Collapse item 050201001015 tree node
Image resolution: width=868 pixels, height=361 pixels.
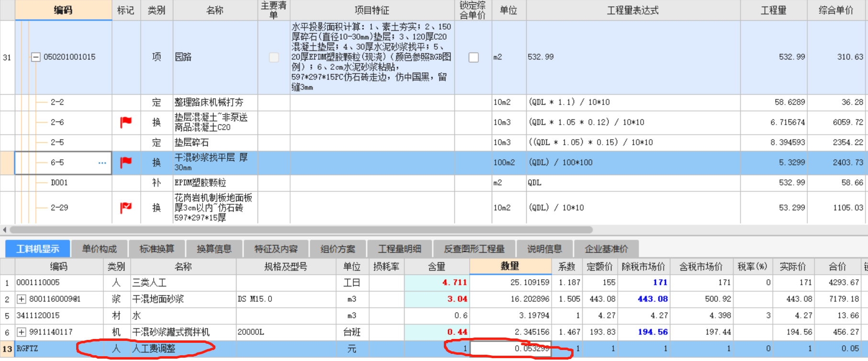[35, 57]
